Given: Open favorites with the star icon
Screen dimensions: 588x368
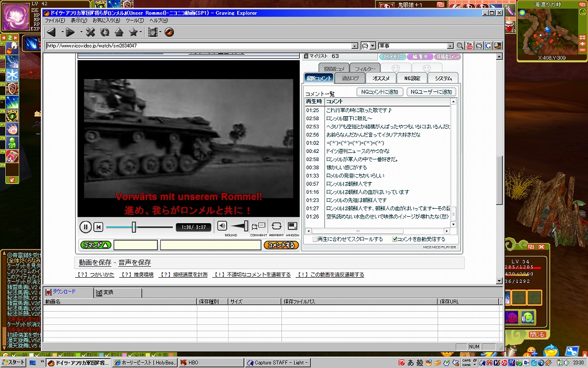Looking at the screenshot, I should (x=133, y=32).
